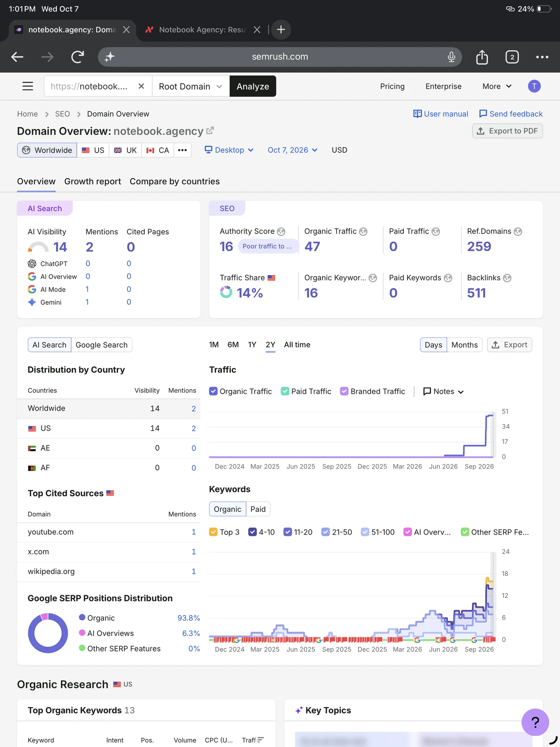Click the SERP positions donut chart
560x747 pixels.
point(48,633)
